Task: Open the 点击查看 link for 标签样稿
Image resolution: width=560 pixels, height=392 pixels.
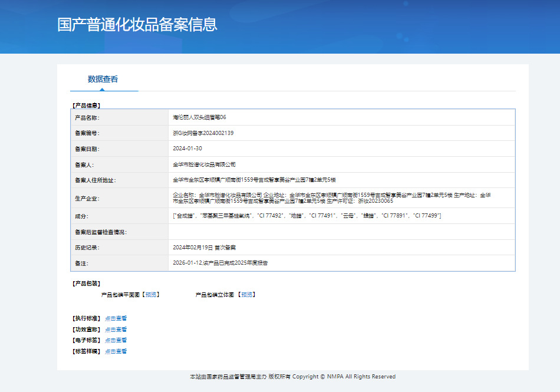Action: pyautogui.click(x=116, y=351)
